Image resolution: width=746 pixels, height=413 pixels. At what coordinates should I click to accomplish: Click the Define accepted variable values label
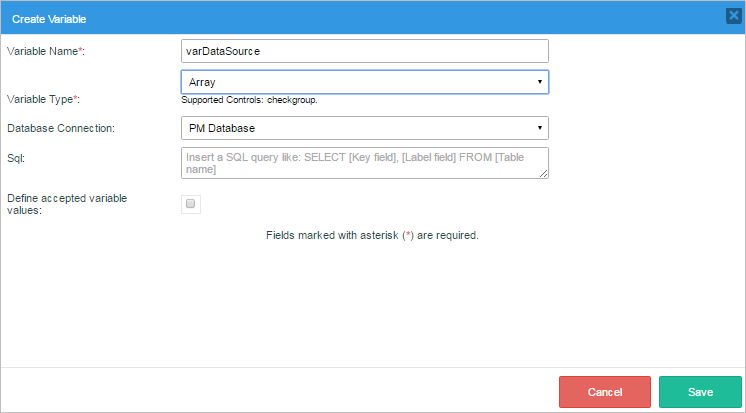coord(68,204)
